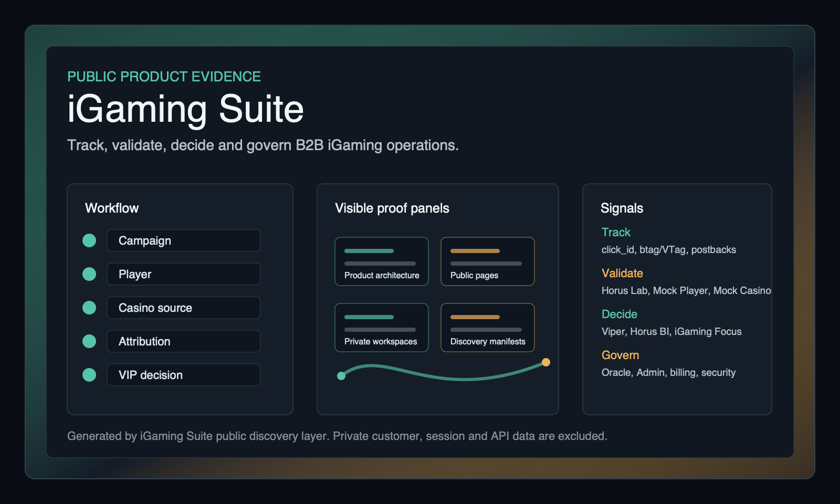Viewport: 840px width, 504px height.
Task: Click the Visible proof panels title
Action: tap(392, 208)
